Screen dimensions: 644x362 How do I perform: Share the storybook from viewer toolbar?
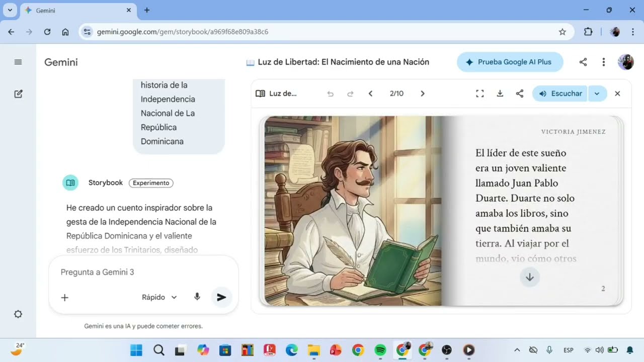pyautogui.click(x=520, y=94)
